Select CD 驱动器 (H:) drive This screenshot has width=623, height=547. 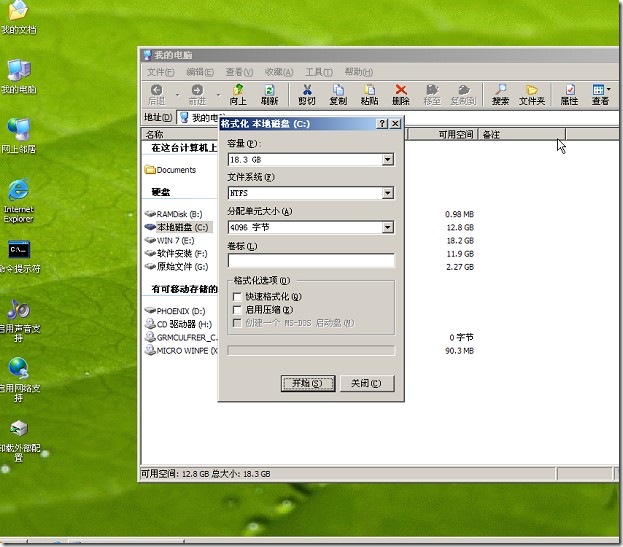point(178,324)
